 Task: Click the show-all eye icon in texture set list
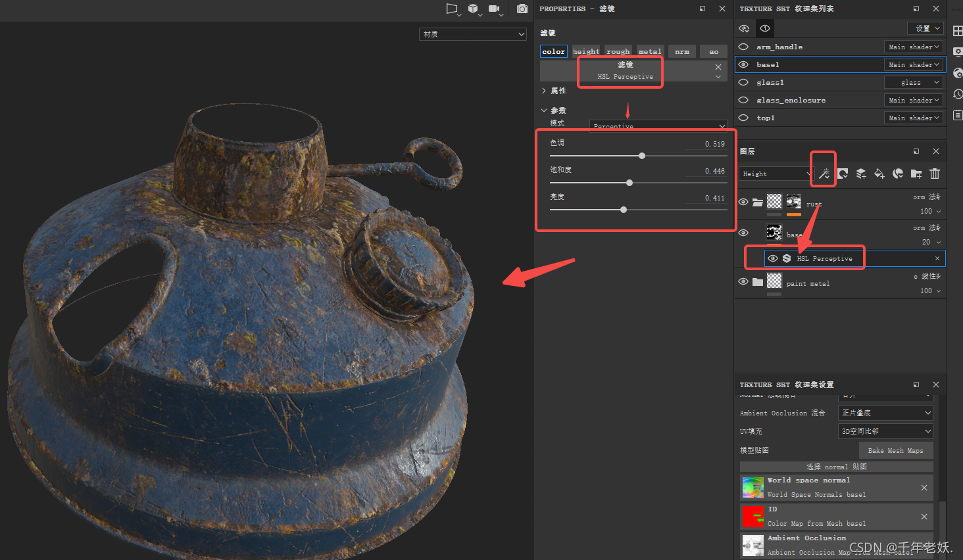tap(744, 28)
